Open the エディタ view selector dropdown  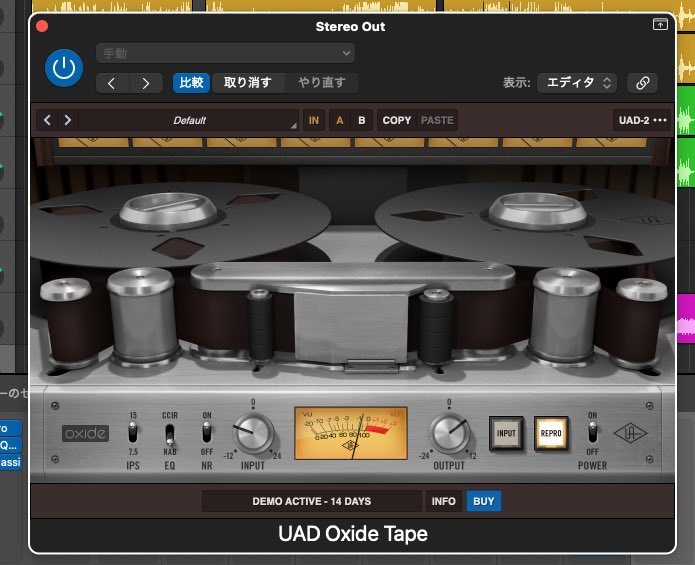577,83
